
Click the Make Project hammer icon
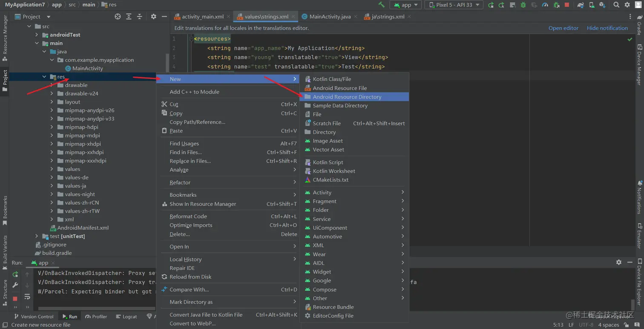coord(382,5)
